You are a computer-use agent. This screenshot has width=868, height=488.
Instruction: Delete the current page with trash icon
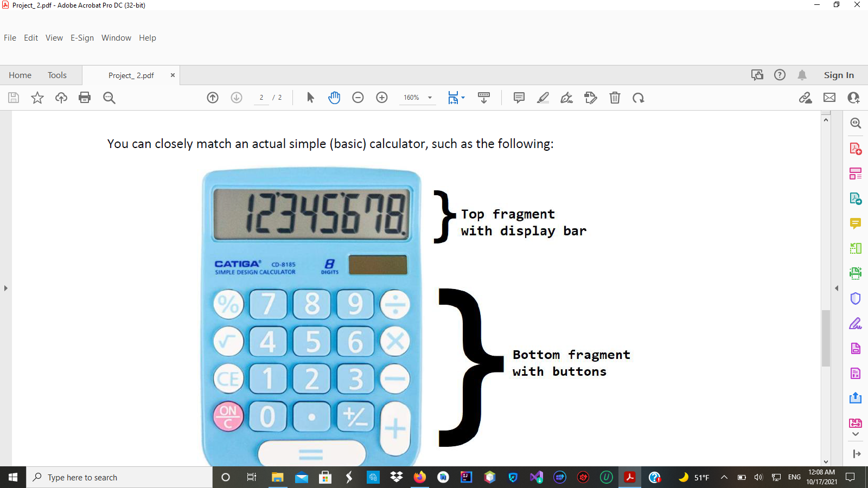[615, 98]
